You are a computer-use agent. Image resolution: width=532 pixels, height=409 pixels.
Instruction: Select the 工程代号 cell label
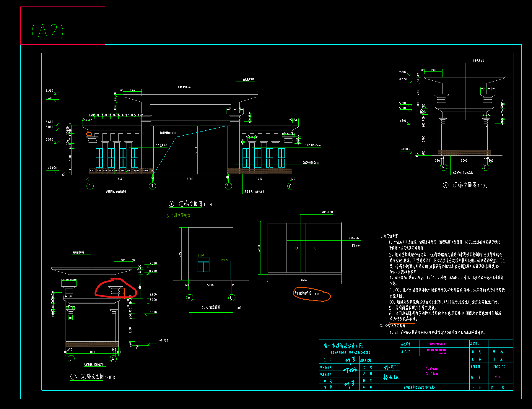click(475, 343)
